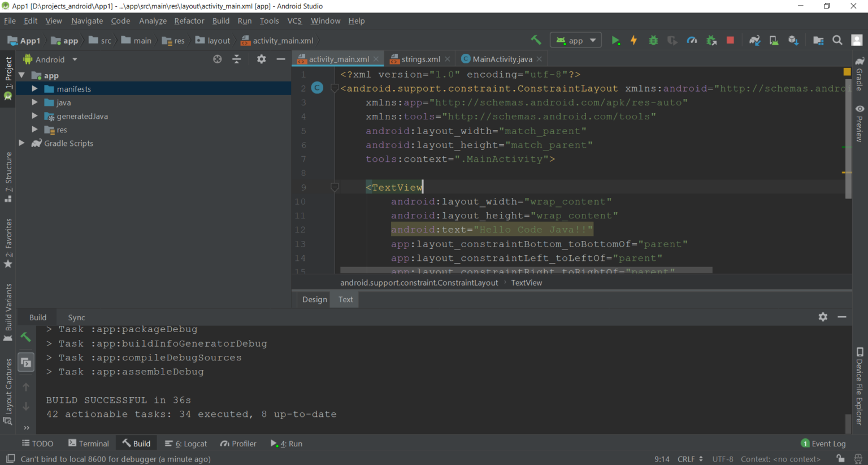The image size is (868, 465).
Task: Expand the Gradle Scripts node
Action: (21, 143)
